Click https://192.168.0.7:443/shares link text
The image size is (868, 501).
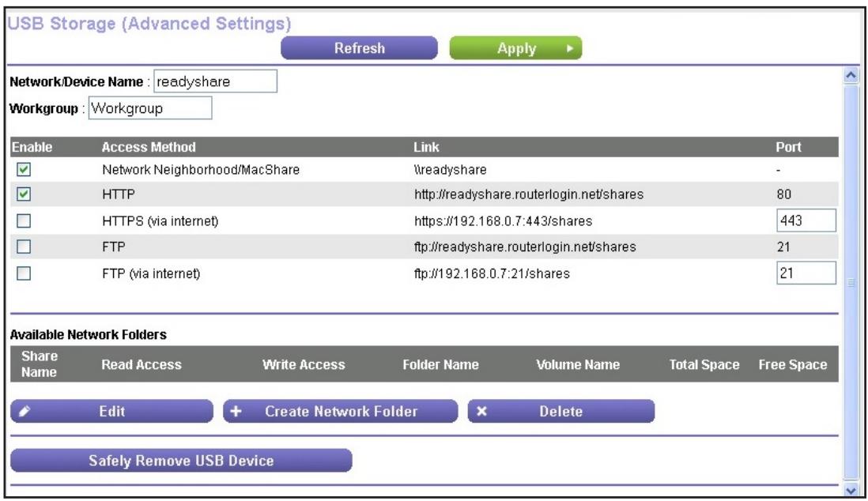pos(504,221)
